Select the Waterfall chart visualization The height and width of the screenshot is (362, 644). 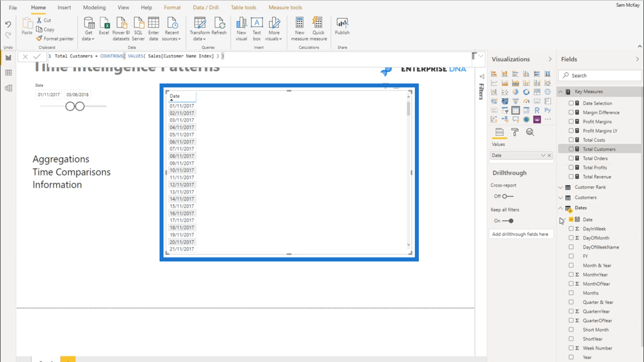pos(494,92)
